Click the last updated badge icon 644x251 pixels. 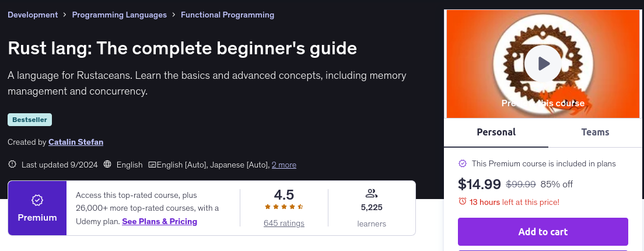click(13, 165)
